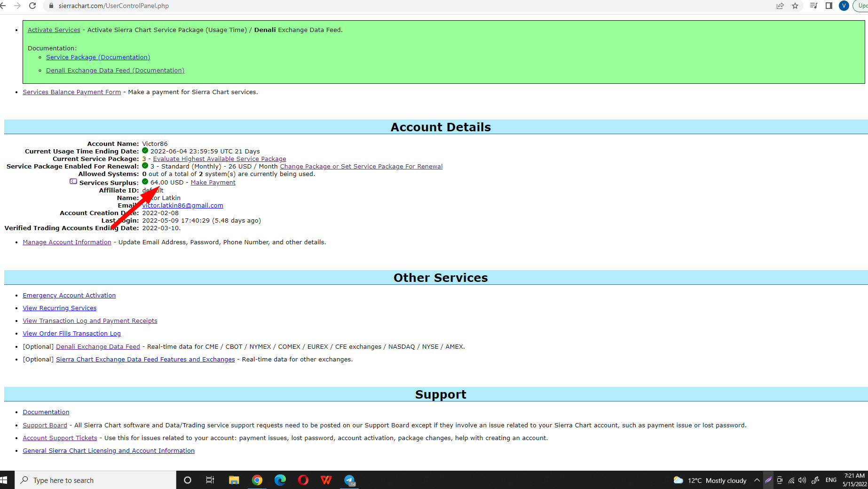868x489 pixels.
Task: Open the Windows Start menu
Action: (x=4, y=480)
